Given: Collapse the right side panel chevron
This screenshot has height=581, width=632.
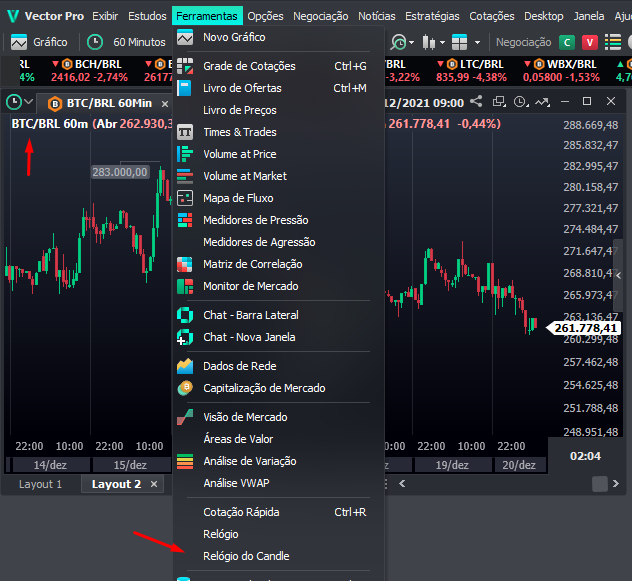Looking at the screenshot, I should [x=618, y=276].
